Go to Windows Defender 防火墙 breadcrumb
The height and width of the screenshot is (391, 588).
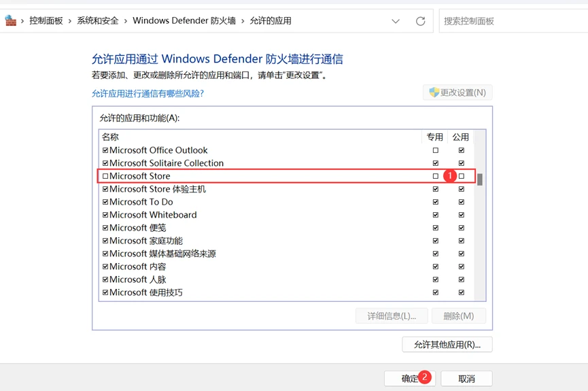coord(184,20)
